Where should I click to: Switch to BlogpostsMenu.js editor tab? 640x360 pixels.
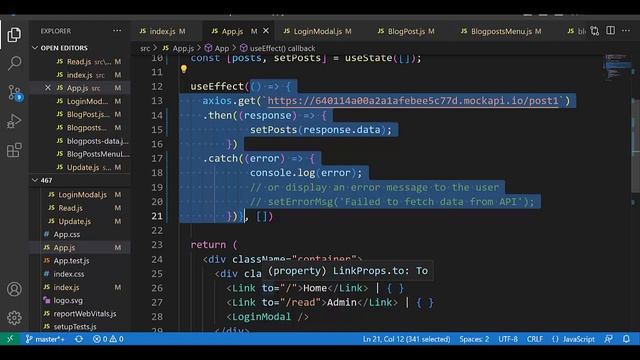tap(501, 31)
